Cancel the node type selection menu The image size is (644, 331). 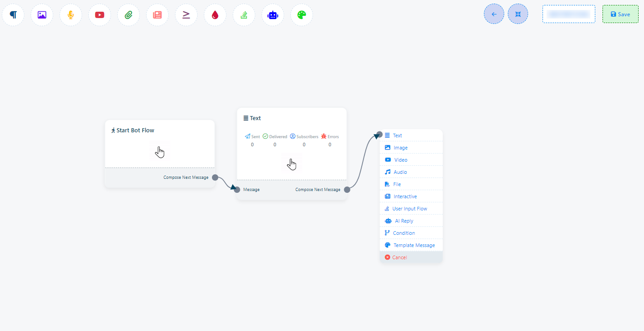click(399, 257)
